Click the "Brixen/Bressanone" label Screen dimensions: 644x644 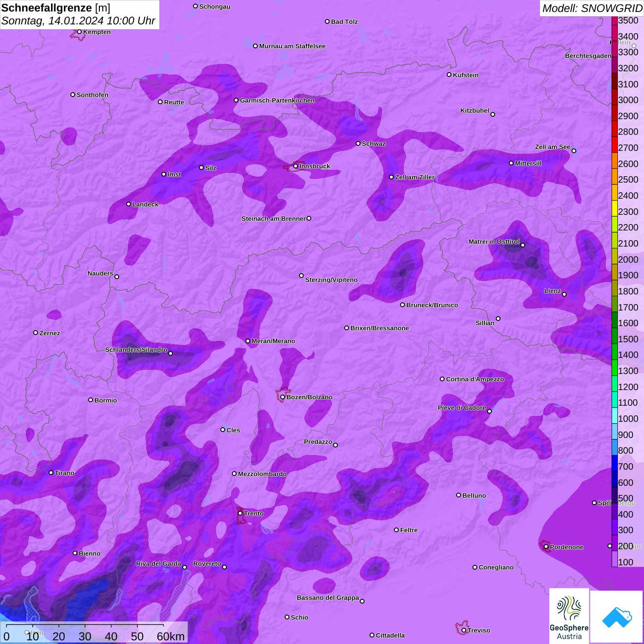pos(379,328)
